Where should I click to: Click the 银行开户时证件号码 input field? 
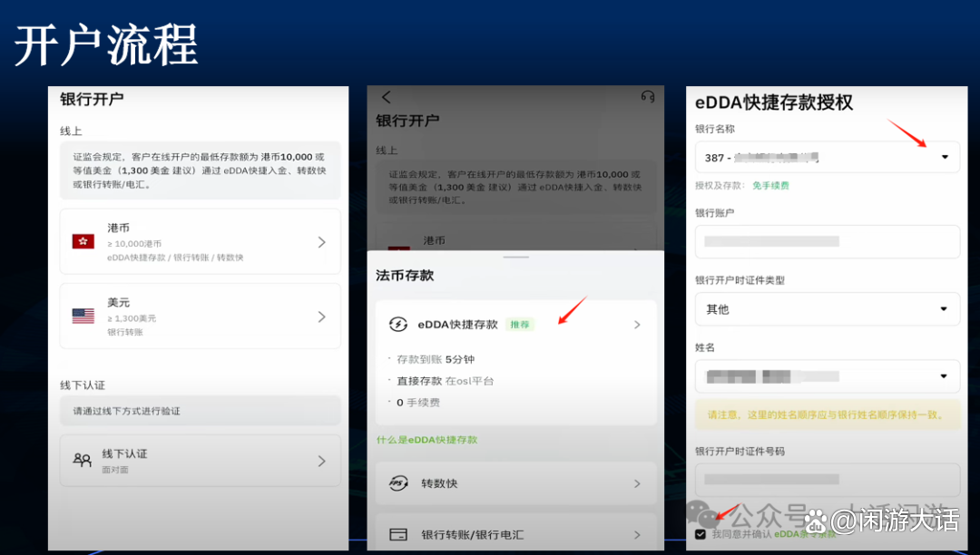[828, 480]
